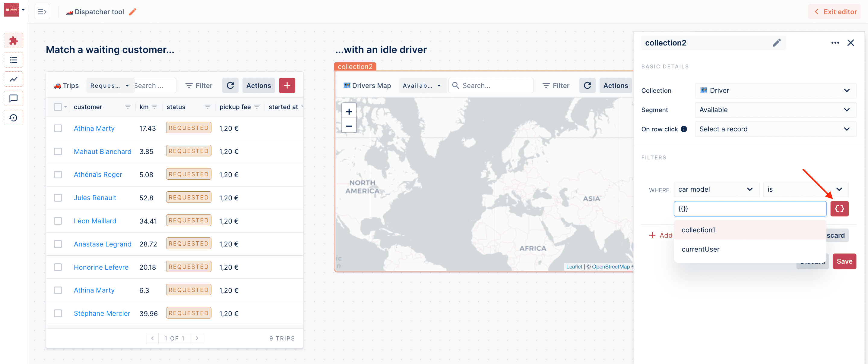Screen dimensions: 868x364
Task: Open the comments chat icon in sidebar
Action: tap(14, 98)
